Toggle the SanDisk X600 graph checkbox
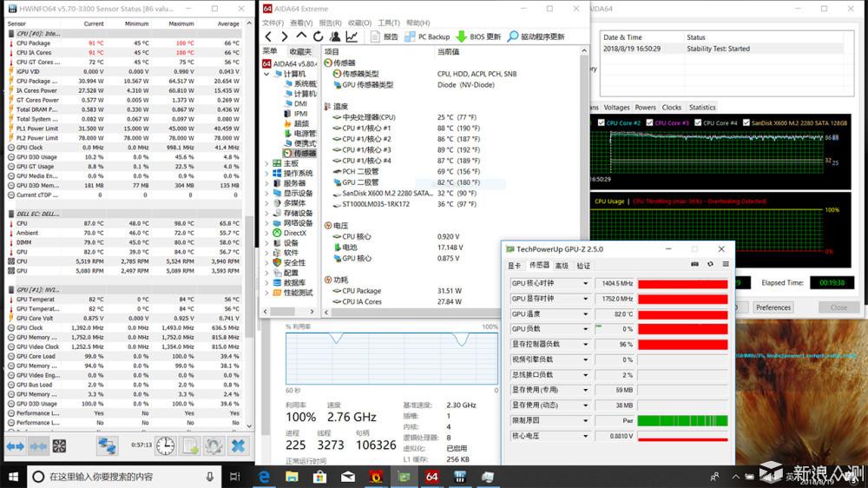The height and width of the screenshot is (488, 868). click(x=746, y=123)
